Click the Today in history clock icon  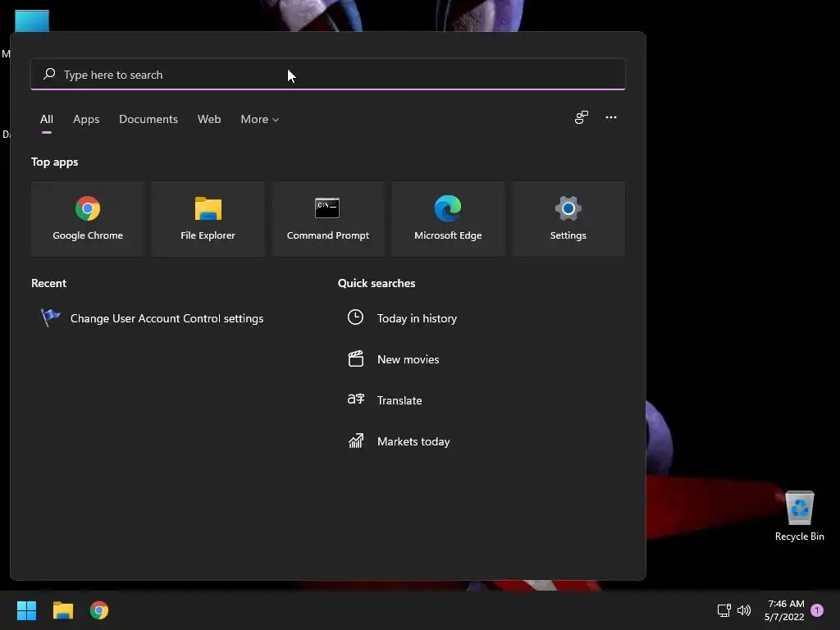[355, 317]
